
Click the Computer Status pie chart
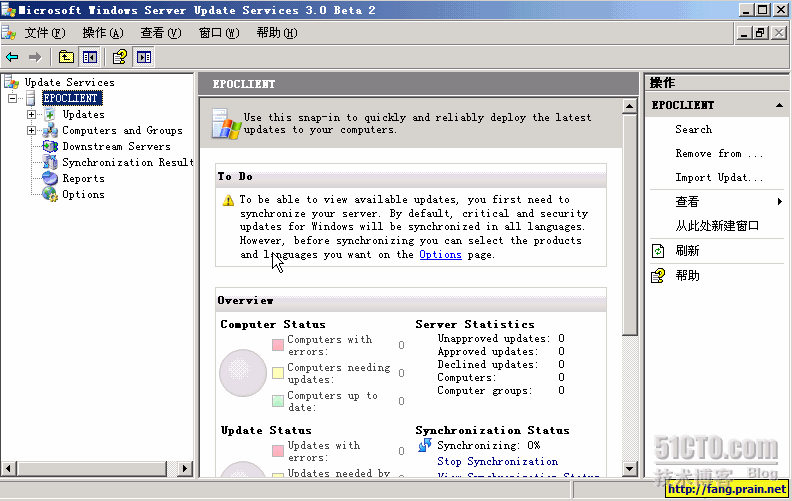coord(243,373)
